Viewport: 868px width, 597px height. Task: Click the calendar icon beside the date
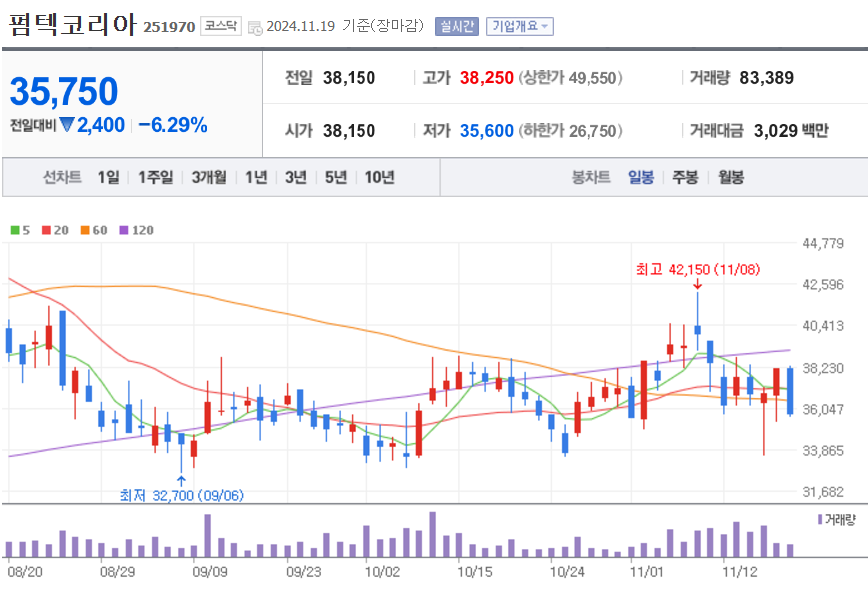[255, 27]
